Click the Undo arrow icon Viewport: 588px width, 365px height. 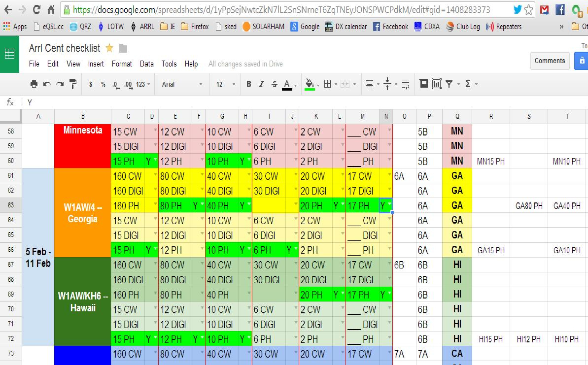47,84
